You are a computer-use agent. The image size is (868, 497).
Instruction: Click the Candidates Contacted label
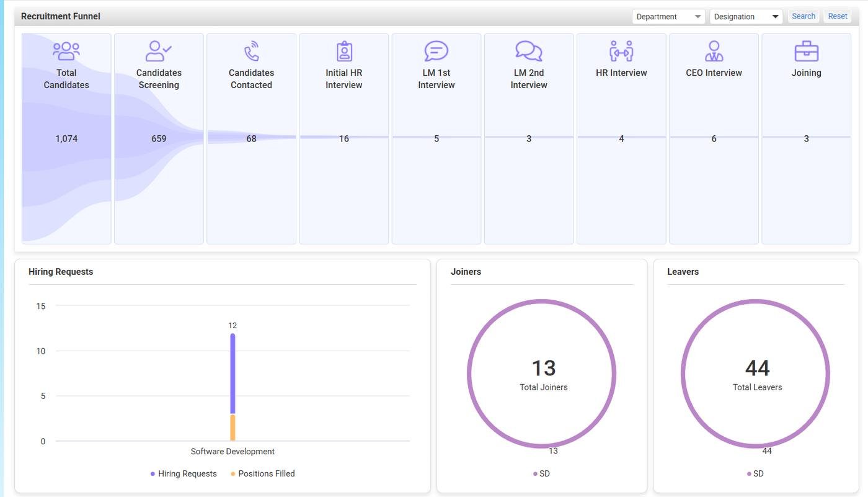tap(251, 79)
